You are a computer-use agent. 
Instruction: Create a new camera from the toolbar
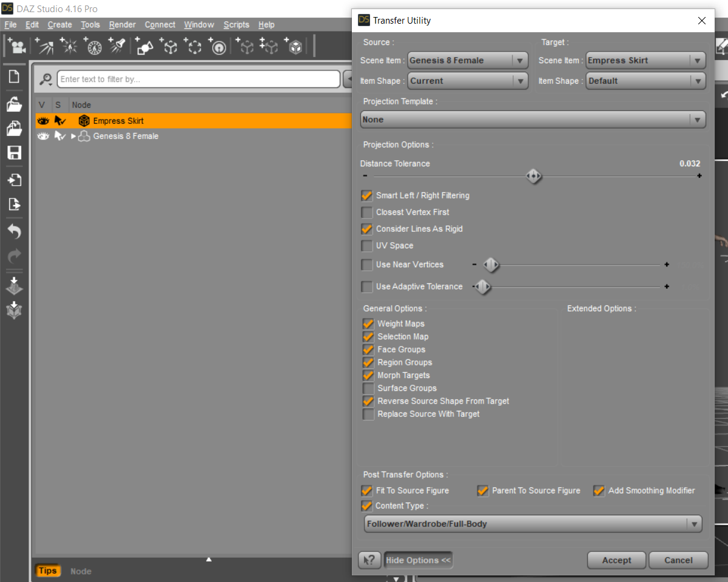click(x=16, y=46)
